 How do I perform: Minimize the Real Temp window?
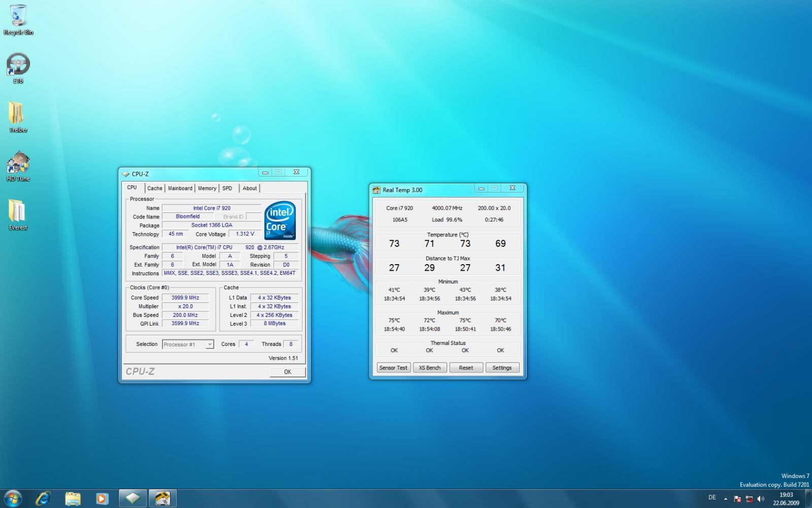click(481, 188)
